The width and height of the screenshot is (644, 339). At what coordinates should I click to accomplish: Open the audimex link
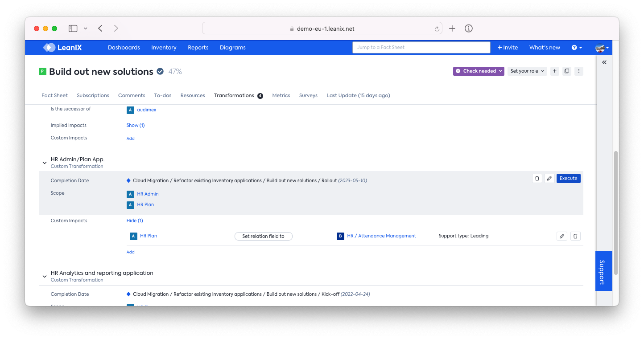(x=147, y=110)
